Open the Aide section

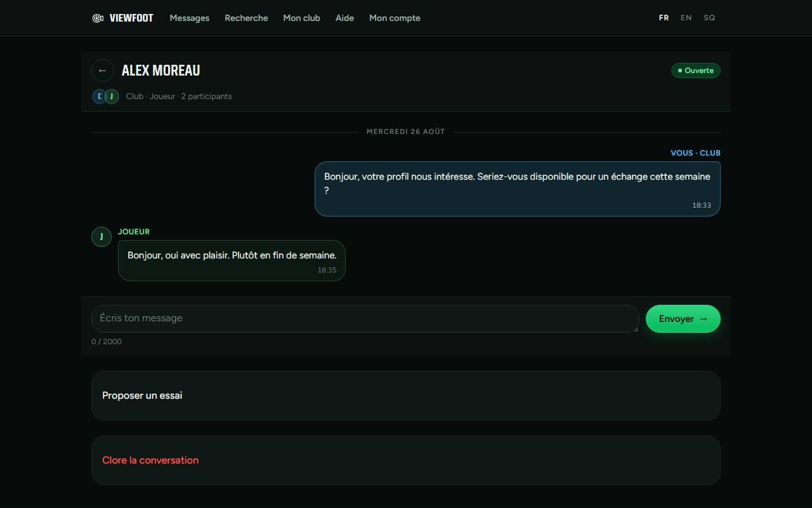(x=344, y=18)
